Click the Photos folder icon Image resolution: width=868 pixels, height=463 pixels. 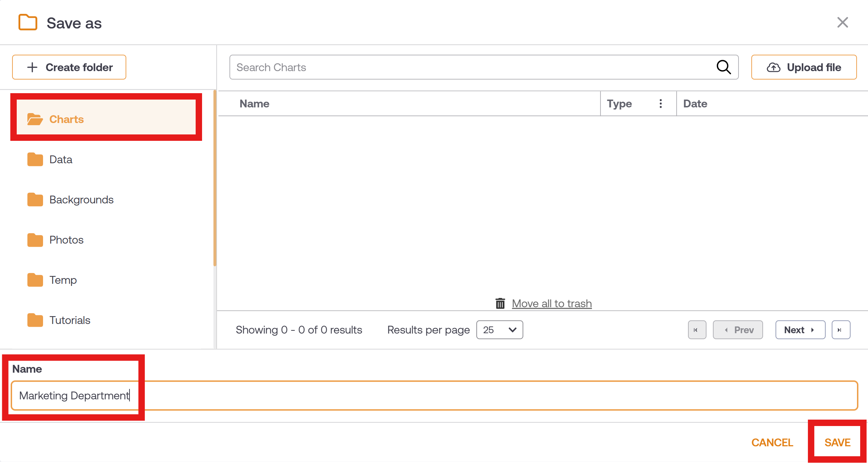pos(35,240)
